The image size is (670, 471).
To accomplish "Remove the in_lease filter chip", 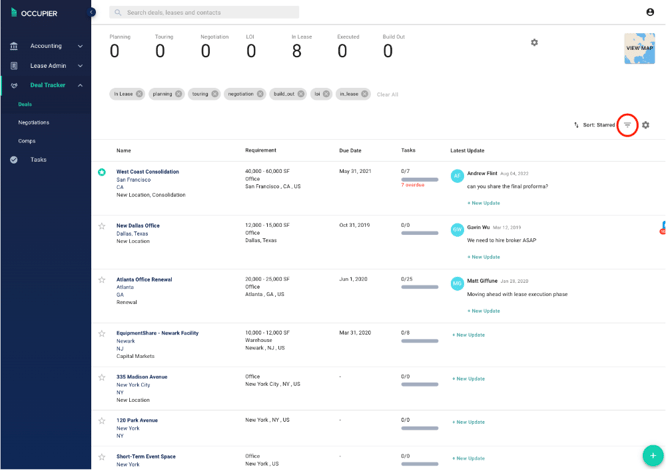I will point(364,94).
